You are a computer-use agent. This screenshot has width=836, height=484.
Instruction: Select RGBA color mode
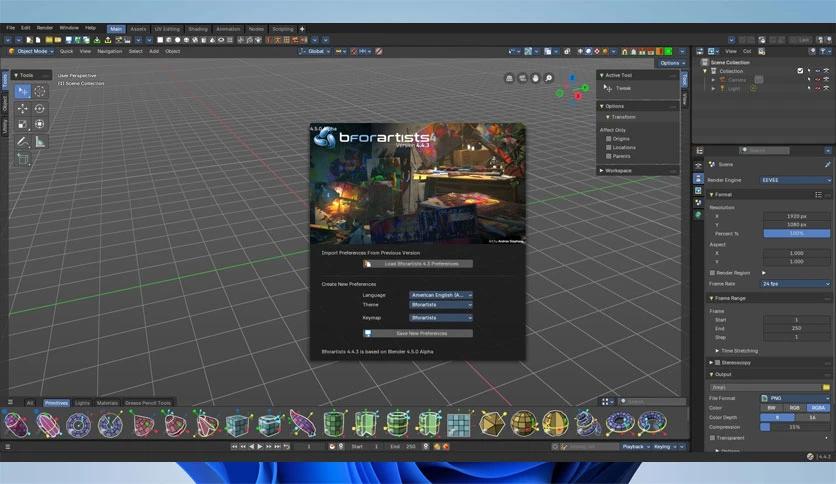(819, 408)
